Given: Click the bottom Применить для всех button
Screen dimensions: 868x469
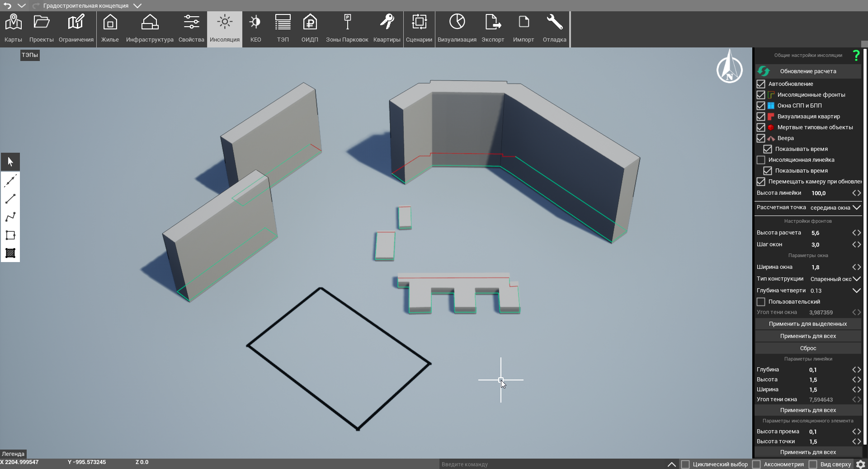Looking at the screenshot, I should click(x=808, y=452).
